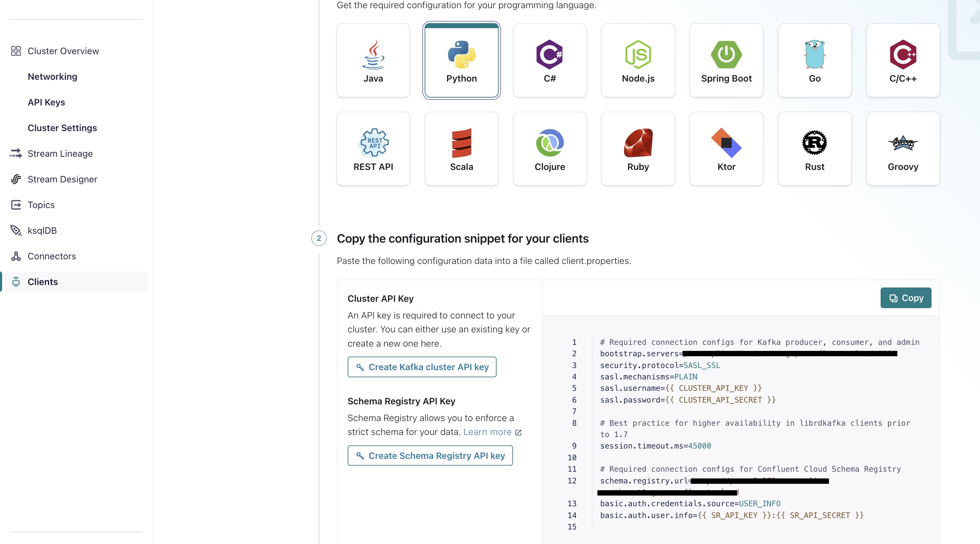Select the Scala language tile
980x544 pixels.
pyautogui.click(x=461, y=149)
